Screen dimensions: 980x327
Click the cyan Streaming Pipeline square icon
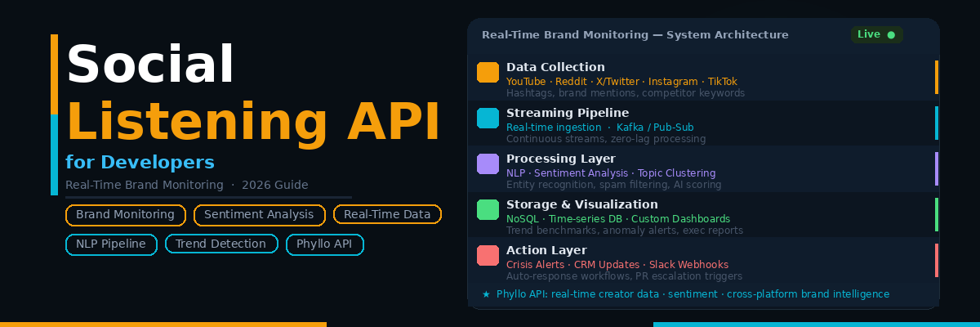488,118
